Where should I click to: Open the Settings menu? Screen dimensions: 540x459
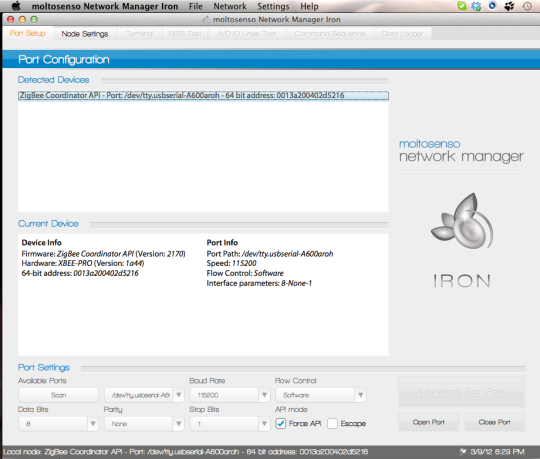click(x=273, y=6)
